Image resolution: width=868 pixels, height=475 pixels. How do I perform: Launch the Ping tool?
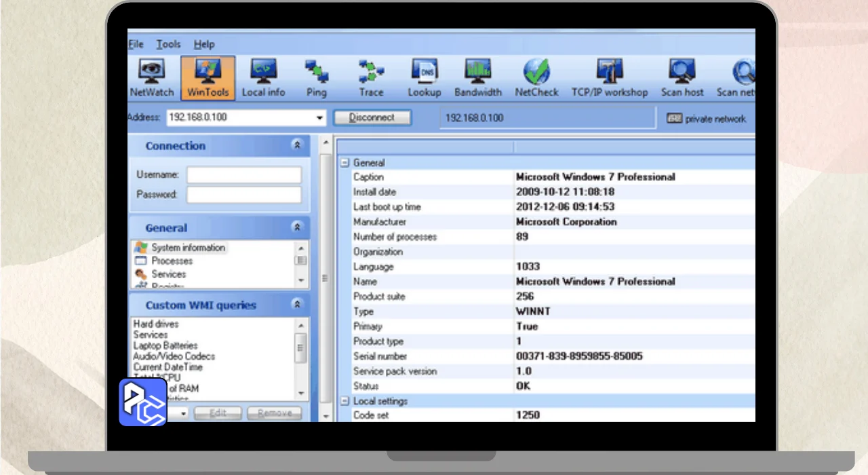pos(316,78)
